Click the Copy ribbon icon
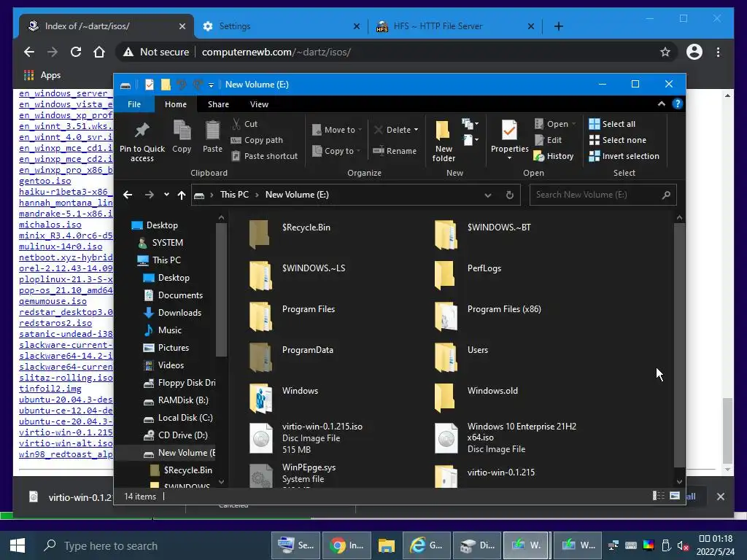Screen dimensions: 747x560 pyautogui.click(x=182, y=137)
